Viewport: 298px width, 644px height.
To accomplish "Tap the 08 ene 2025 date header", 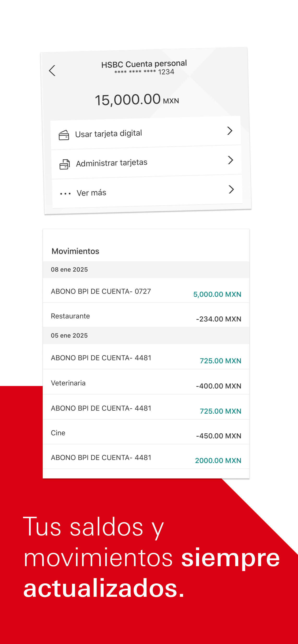I will pos(146,270).
